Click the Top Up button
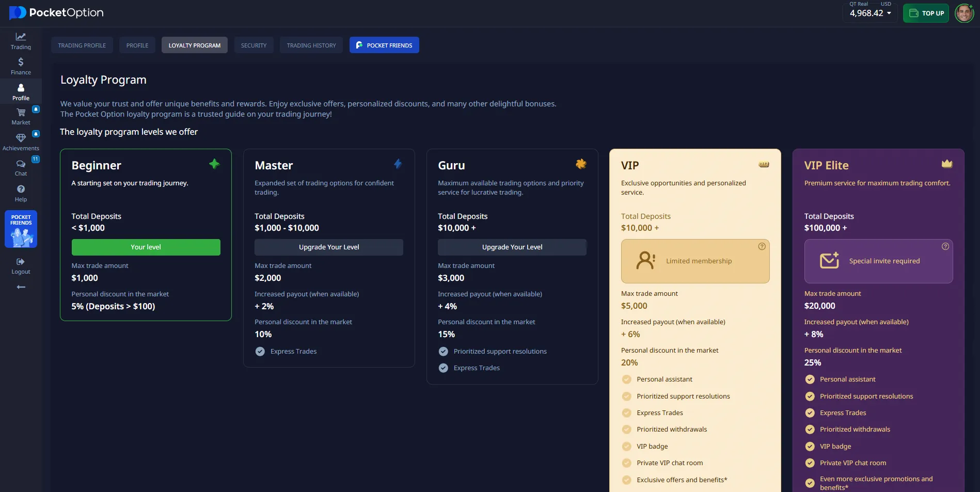 point(926,13)
